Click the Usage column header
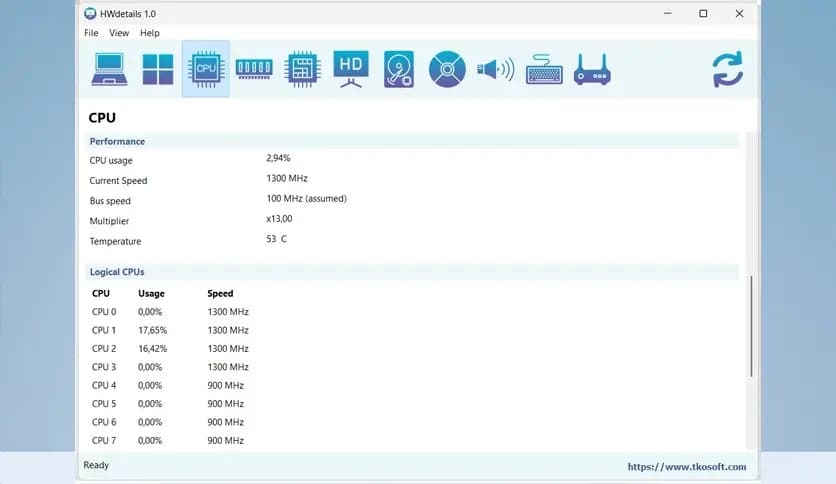This screenshot has height=484, width=836. 151,294
